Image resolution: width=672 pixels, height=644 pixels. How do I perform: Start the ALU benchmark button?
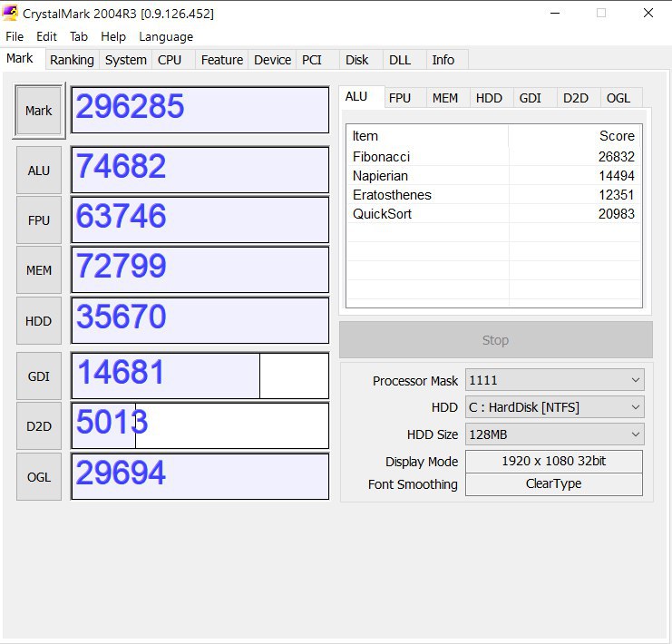tap(39, 171)
